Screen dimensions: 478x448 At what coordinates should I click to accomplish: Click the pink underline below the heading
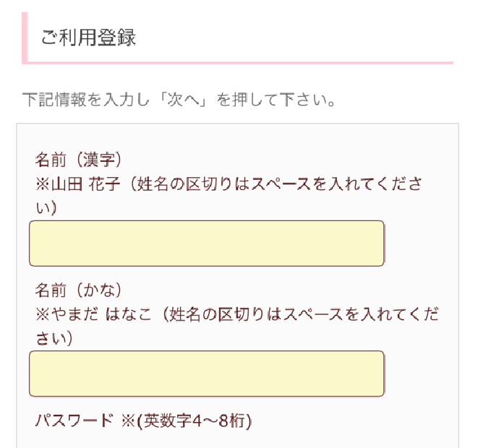239,63
